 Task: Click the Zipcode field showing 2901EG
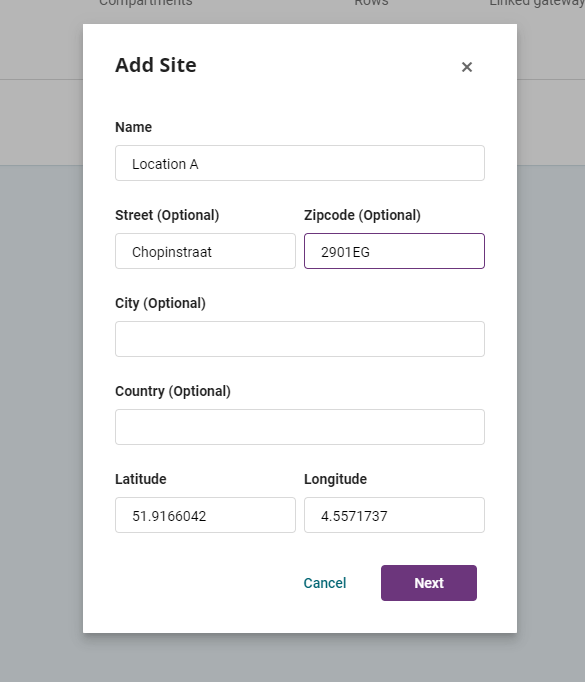point(394,251)
